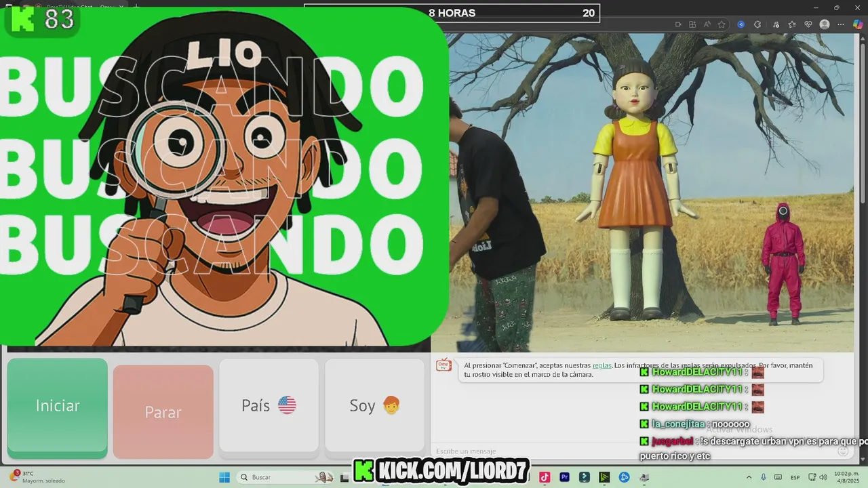Open the Soy gender selector
Image resolution: width=868 pixels, height=488 pixels.
[375, 405]
